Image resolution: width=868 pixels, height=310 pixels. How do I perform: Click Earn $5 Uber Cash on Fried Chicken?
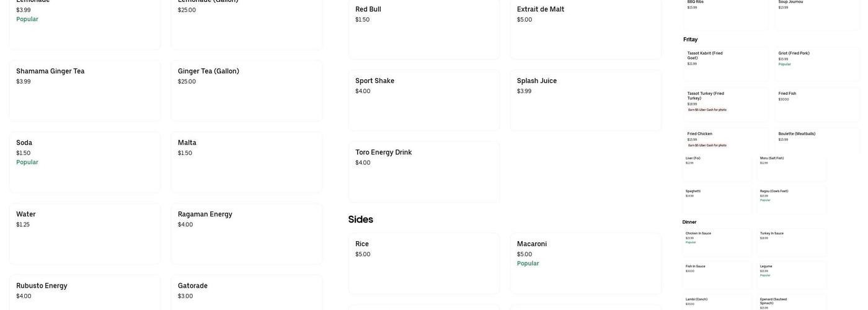pos(707,145)
